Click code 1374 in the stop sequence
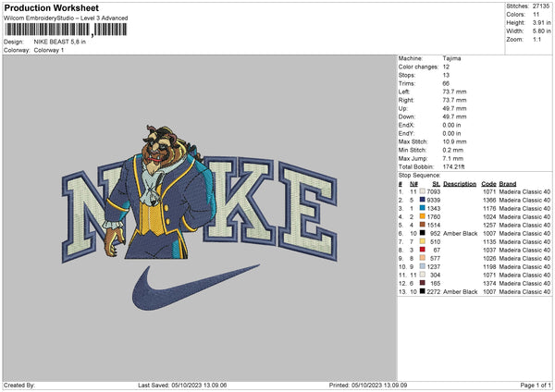The image size is (555, 392). [489, 284]
